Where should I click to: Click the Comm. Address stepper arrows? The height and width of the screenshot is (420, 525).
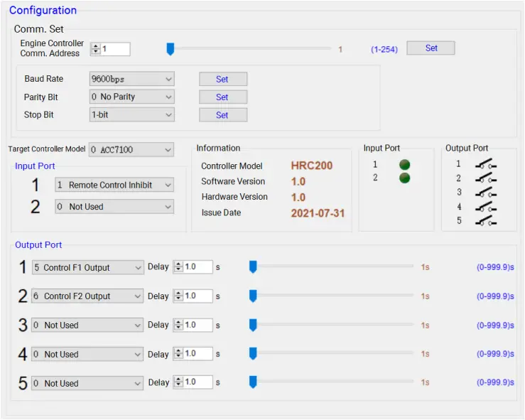click(x=96, y=49)
